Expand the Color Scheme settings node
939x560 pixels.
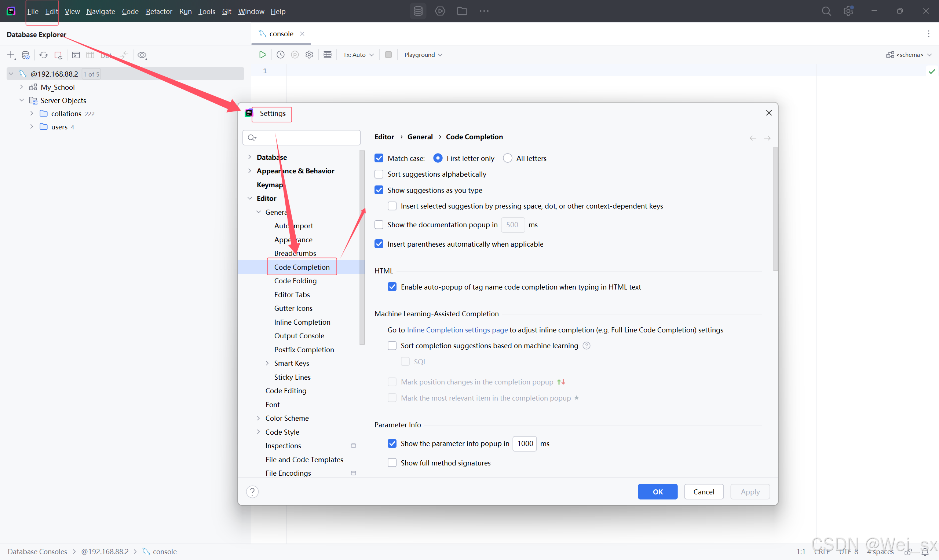click(x=259, y=418)
